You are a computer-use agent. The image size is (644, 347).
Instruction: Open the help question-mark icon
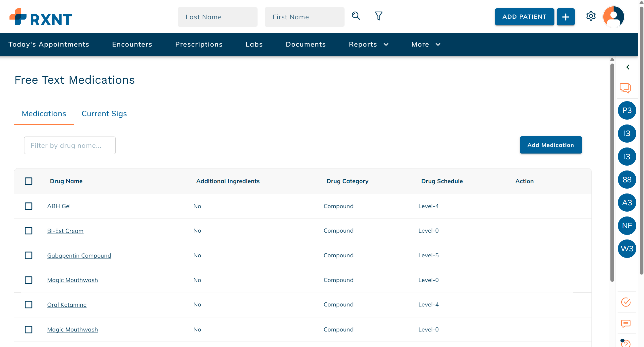626,344
